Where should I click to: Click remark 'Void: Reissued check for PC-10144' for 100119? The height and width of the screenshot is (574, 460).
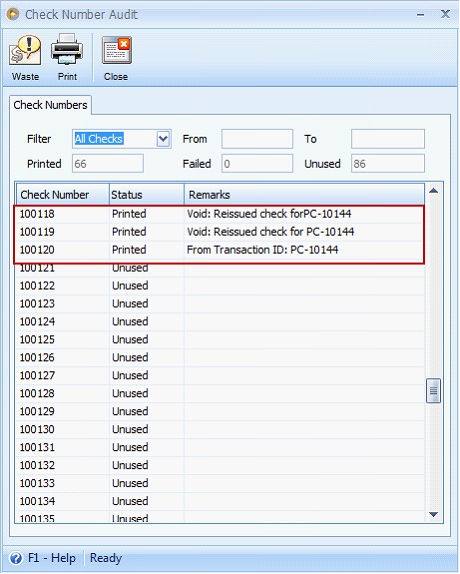[x=270, y=232]
